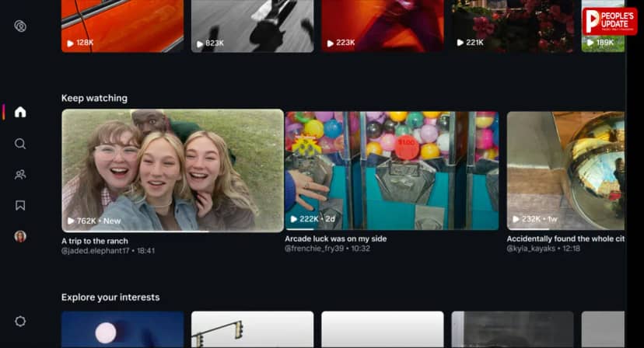The width and height of the screenshot is (644, 348).
Task: Open the Home icon in sidebar
Action: coord(20,112)
